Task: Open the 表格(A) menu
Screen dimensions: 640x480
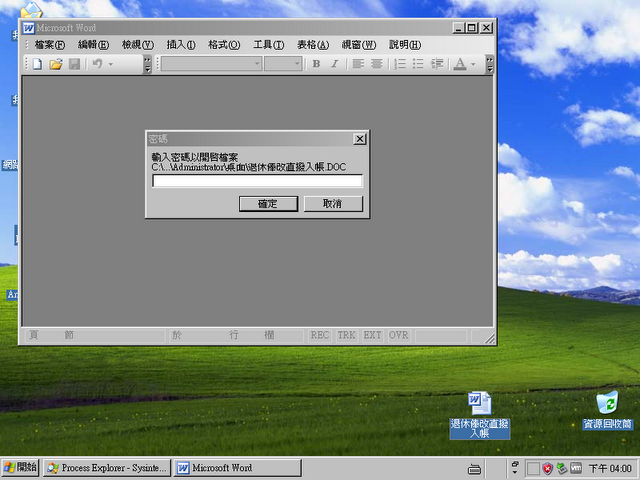Action: [313, 44]
